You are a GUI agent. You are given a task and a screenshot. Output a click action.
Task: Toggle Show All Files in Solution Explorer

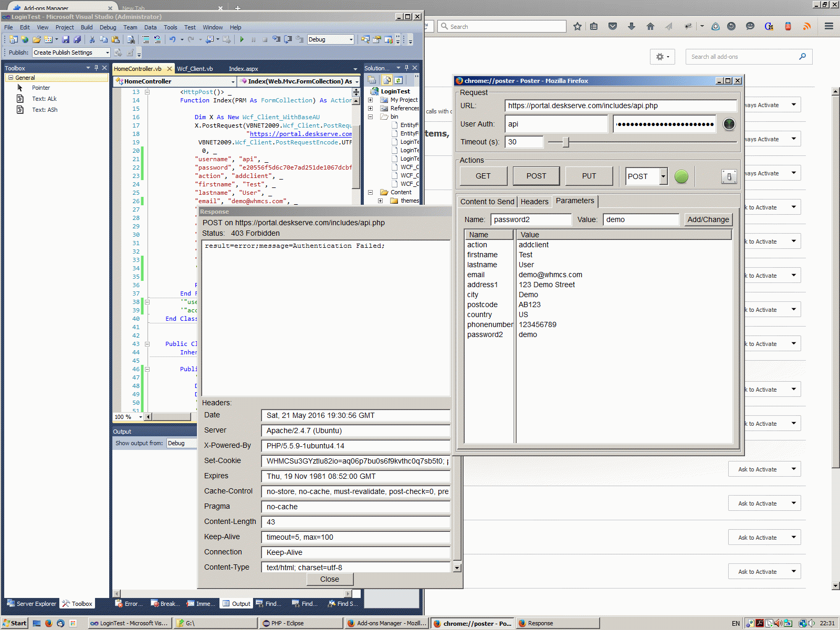(387, 80)
